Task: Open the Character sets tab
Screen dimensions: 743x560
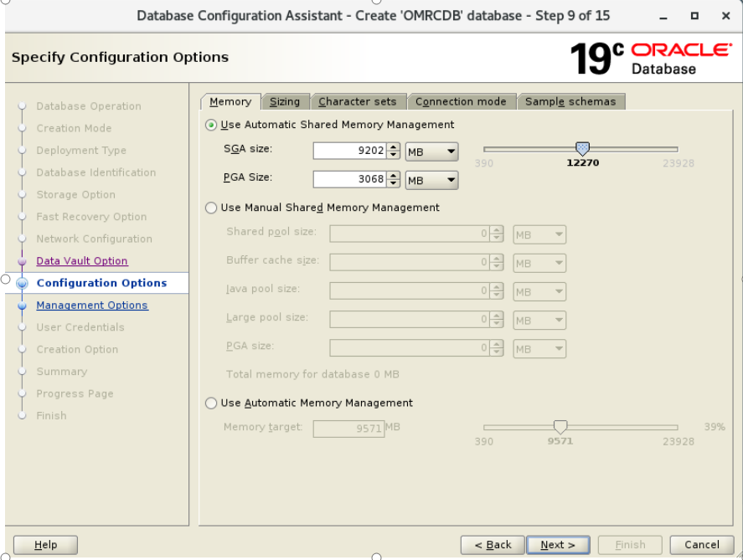Action: (359, 101)
